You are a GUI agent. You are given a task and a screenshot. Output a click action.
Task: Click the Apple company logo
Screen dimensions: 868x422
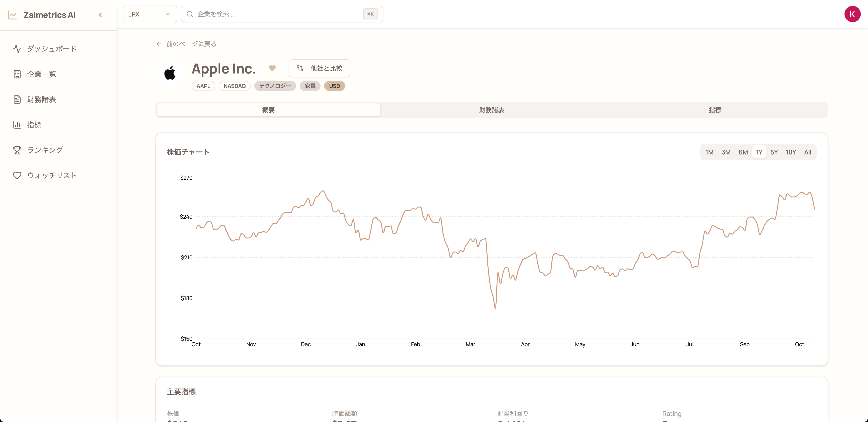tap(170, 73)
